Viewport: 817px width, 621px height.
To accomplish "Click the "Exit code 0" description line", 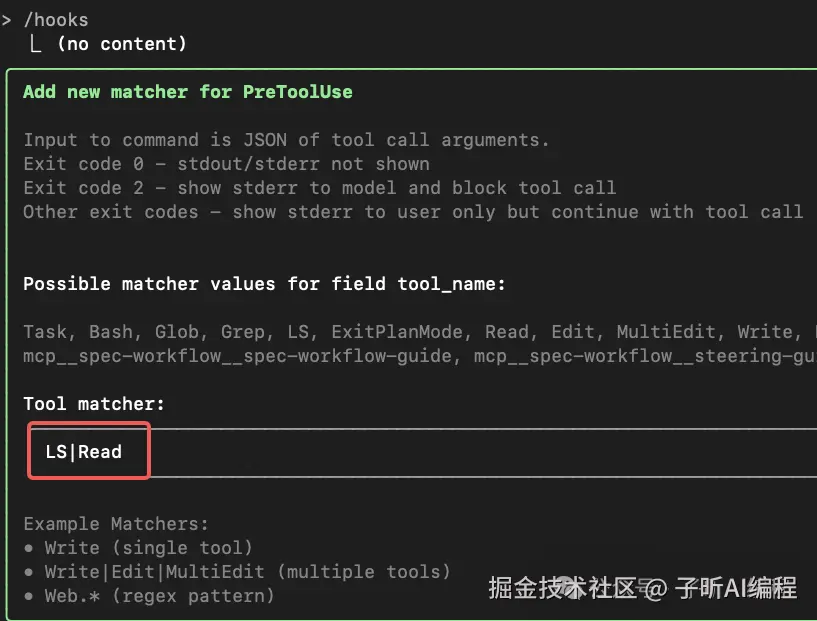I will 226,164.
